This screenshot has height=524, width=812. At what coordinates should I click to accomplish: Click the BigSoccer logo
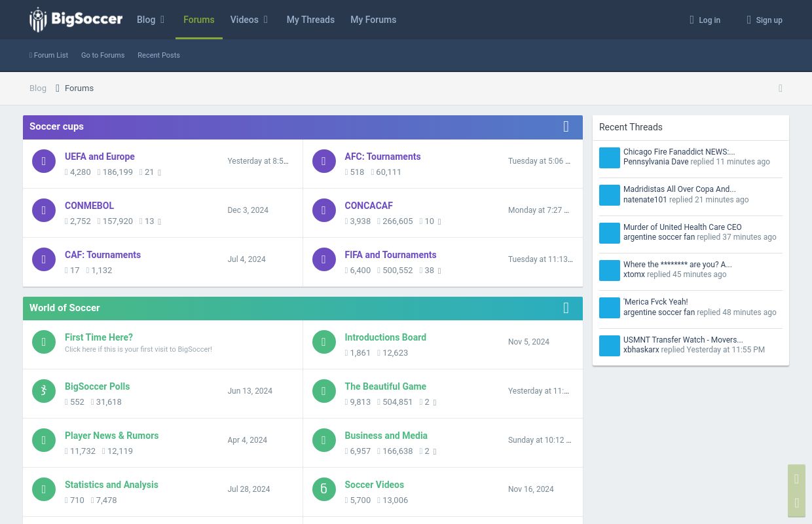pos(76,20)
